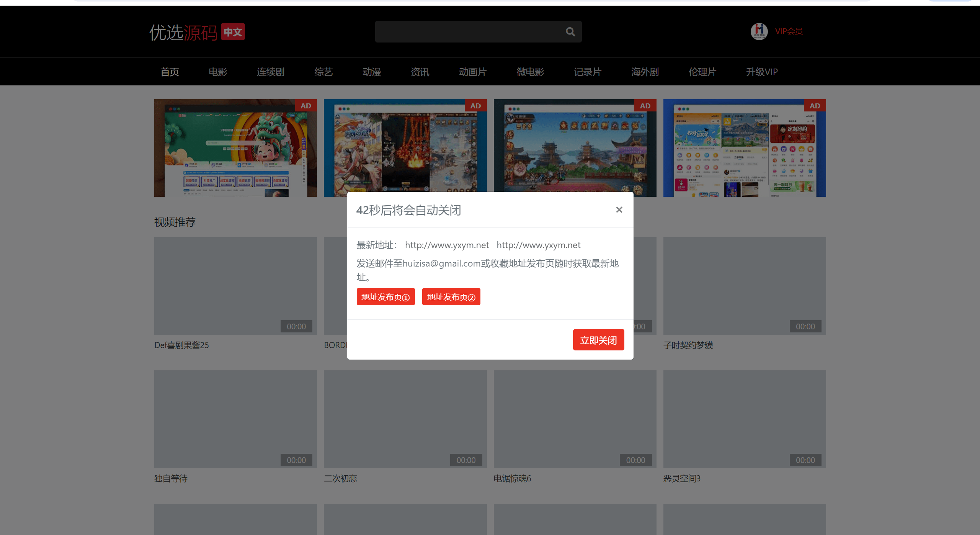Viewport: 980px width, 535px height.
Task: Follow the second http://www.yxym.net link
Action: [538, 245]
